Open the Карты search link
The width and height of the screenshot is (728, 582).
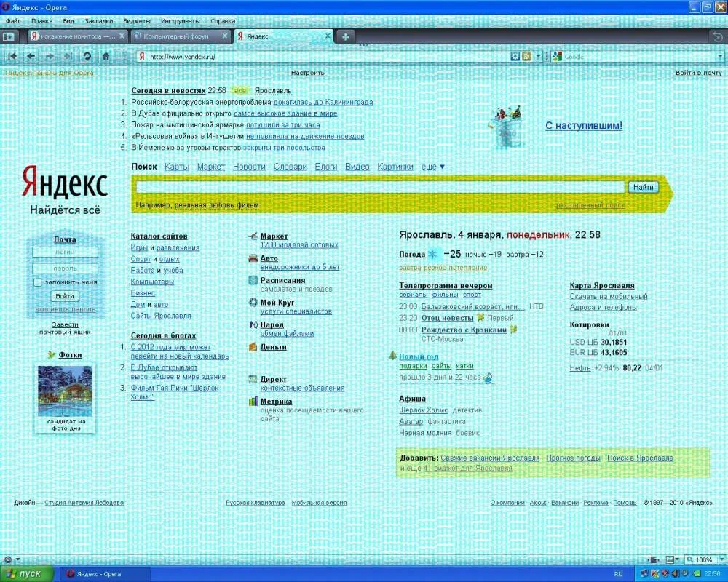[x=177, y=167]
